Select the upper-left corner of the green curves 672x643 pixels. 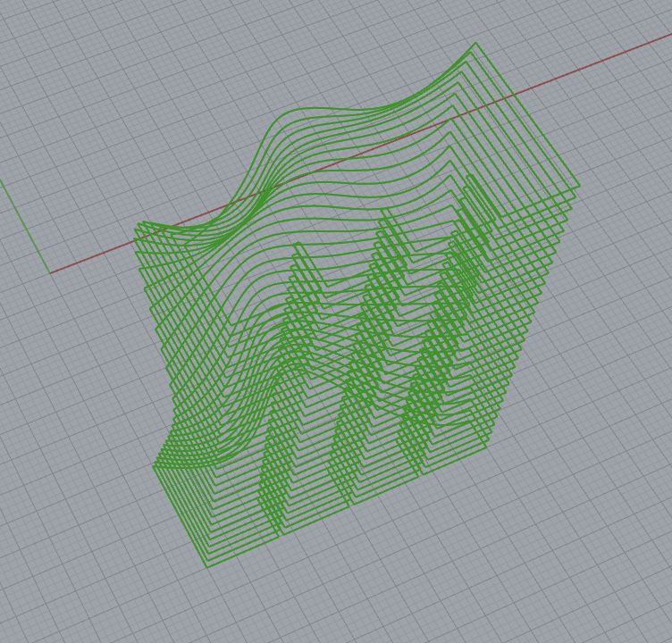tap(142, 223)
